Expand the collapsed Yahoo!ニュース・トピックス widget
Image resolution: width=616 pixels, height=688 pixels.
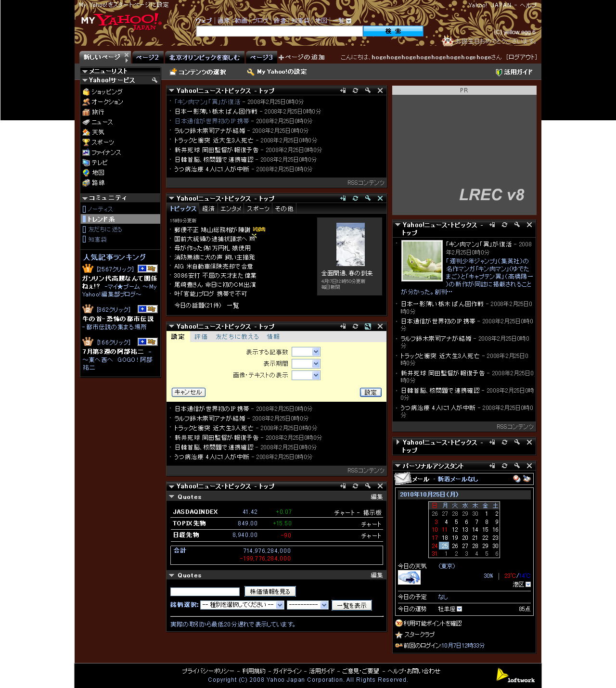(398, 442)
